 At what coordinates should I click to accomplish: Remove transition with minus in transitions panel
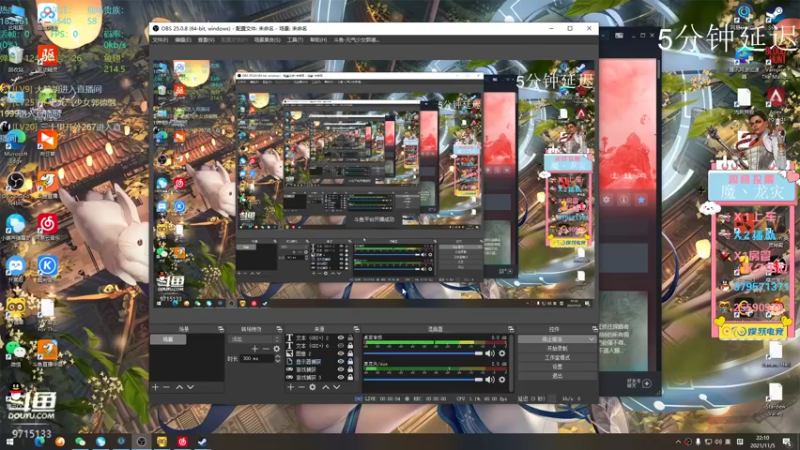point(266,349)
